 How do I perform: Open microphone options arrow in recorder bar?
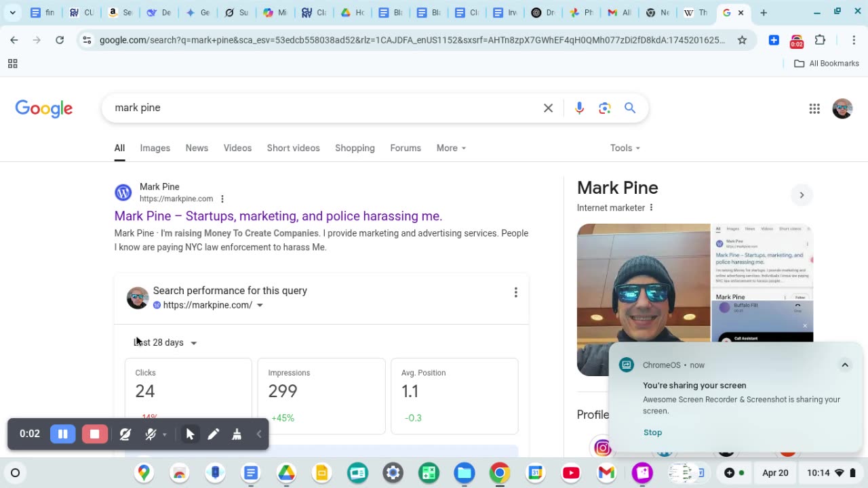[x=164, y=435]
